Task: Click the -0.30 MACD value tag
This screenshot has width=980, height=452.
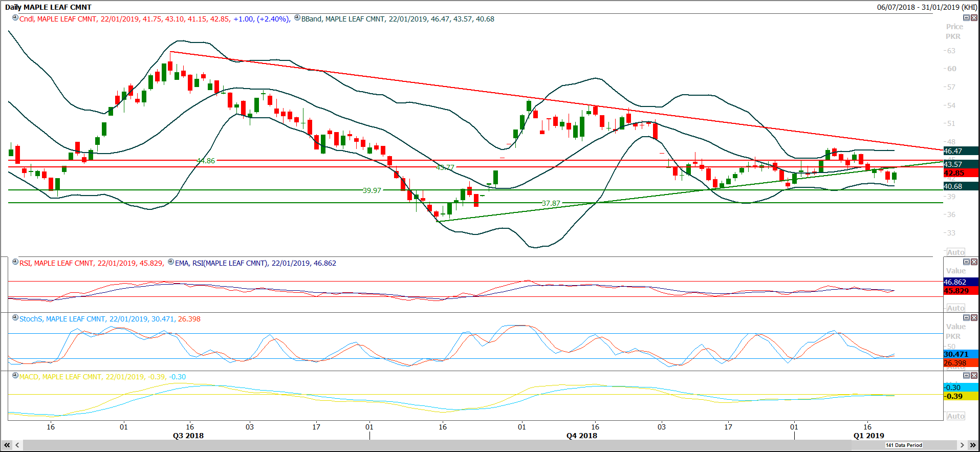Action: [961, 388]
